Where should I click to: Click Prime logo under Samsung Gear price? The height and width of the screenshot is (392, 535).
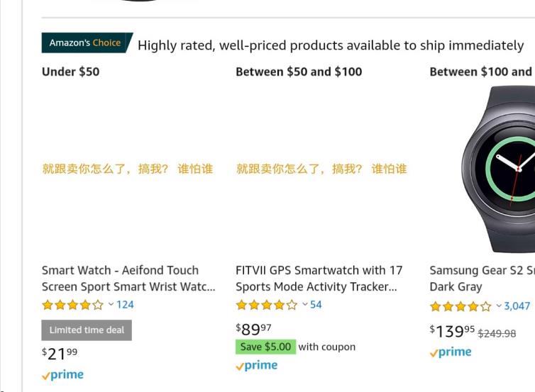(x=451, y=352)
